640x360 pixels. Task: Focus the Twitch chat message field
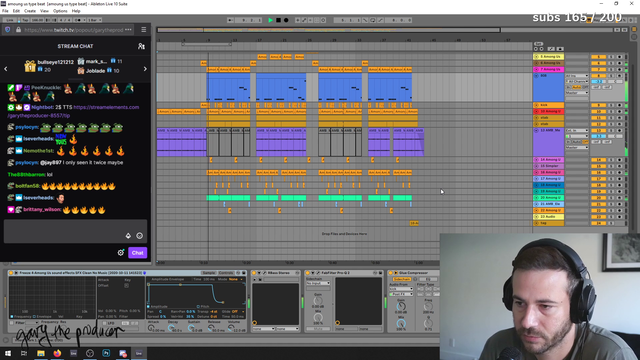(x=76, y=231)
